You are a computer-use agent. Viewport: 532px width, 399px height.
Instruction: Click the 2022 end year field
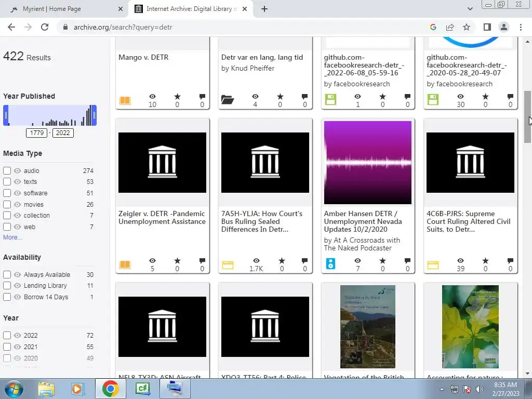coord(63,132)
